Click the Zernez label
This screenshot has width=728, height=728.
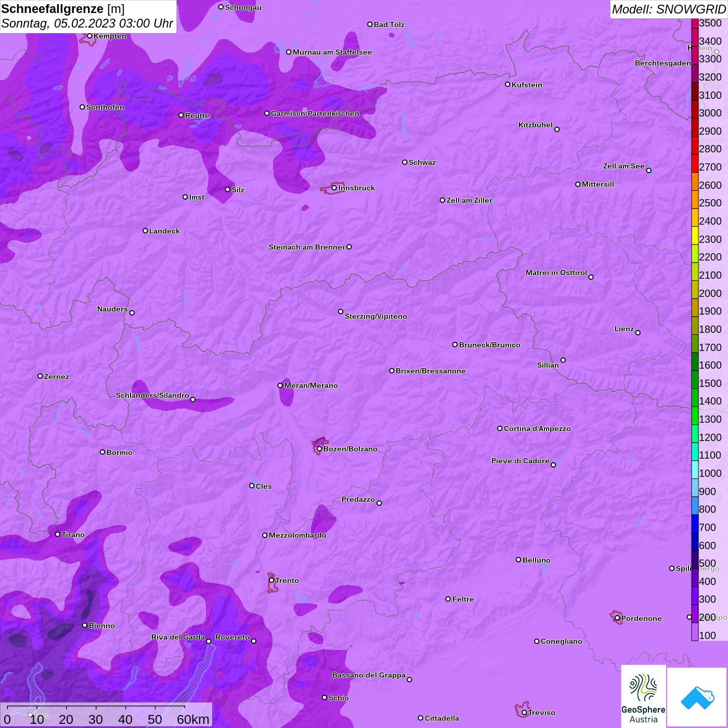point(57,376)
